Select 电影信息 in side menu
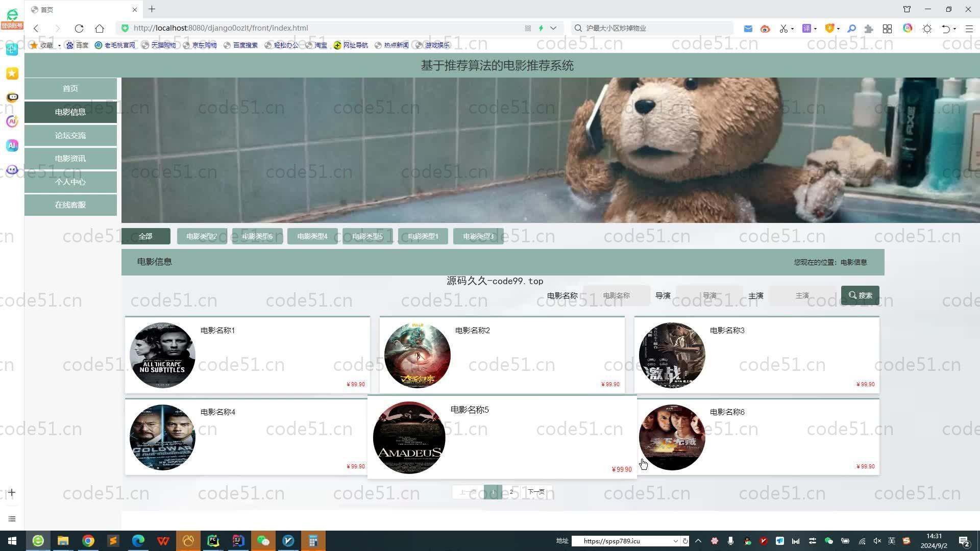 70,112
